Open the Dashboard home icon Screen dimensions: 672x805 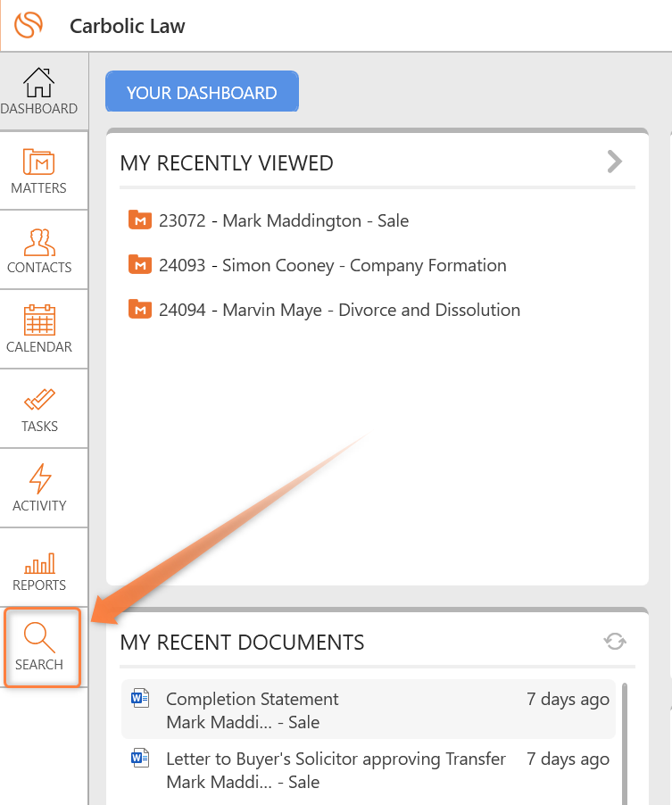(38, 83)
